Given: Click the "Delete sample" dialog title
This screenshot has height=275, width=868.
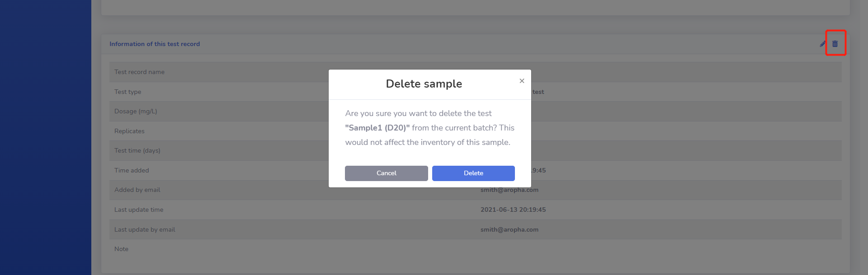Looking at the screenshot, I should 424,84.
